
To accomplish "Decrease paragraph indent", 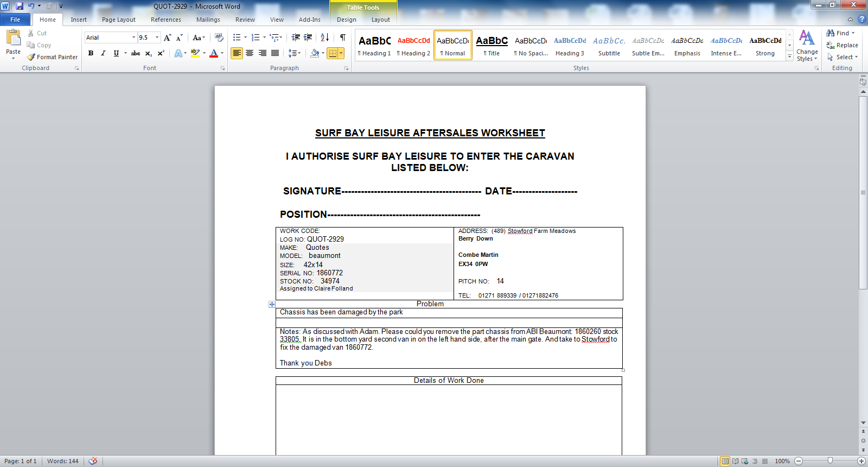I will click(x=296, y=37).
